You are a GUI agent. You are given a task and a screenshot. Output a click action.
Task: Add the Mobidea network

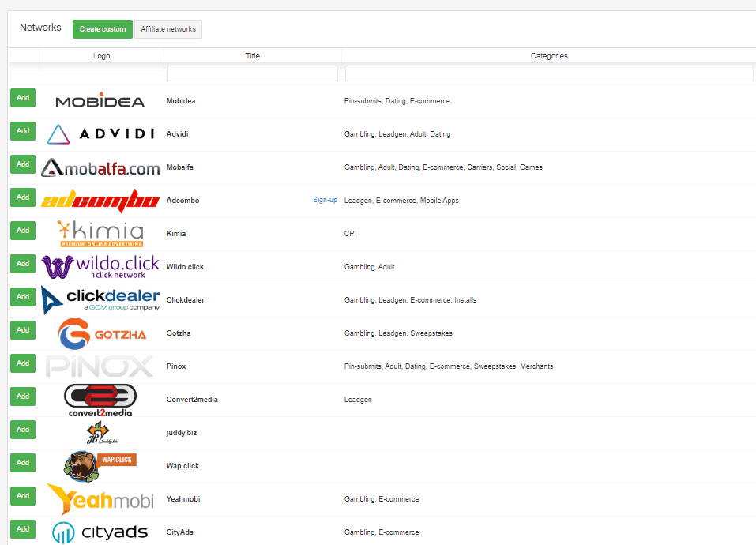tap(23, 98)
